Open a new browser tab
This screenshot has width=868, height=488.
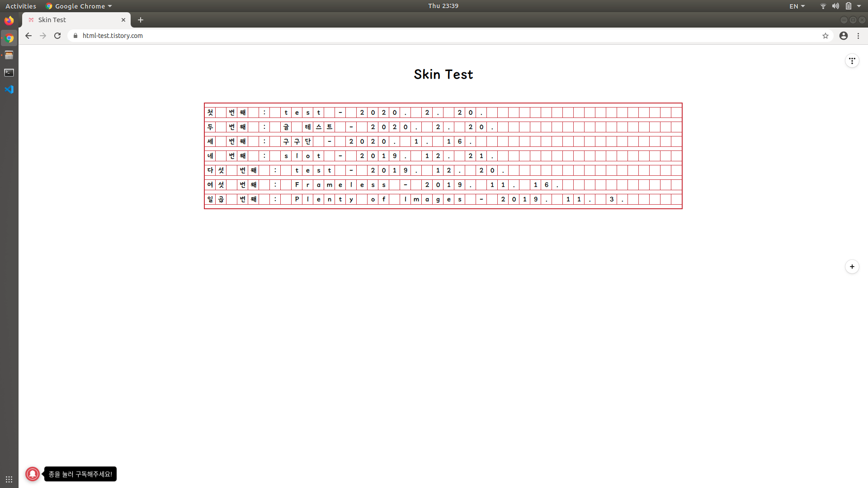tap(141, 20)
